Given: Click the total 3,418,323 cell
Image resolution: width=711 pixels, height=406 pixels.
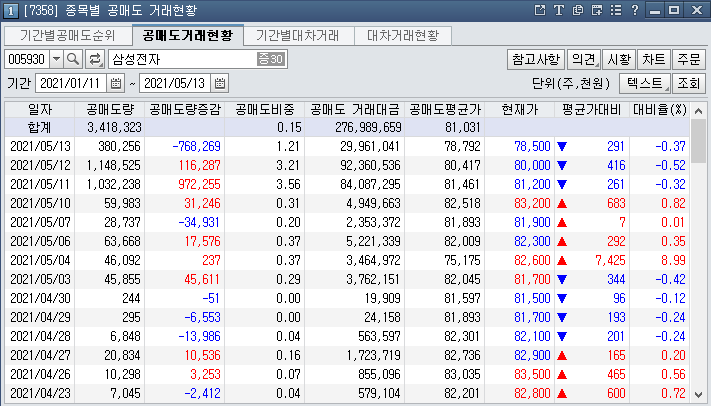Looking at the screenshot, I should [110, 127].
